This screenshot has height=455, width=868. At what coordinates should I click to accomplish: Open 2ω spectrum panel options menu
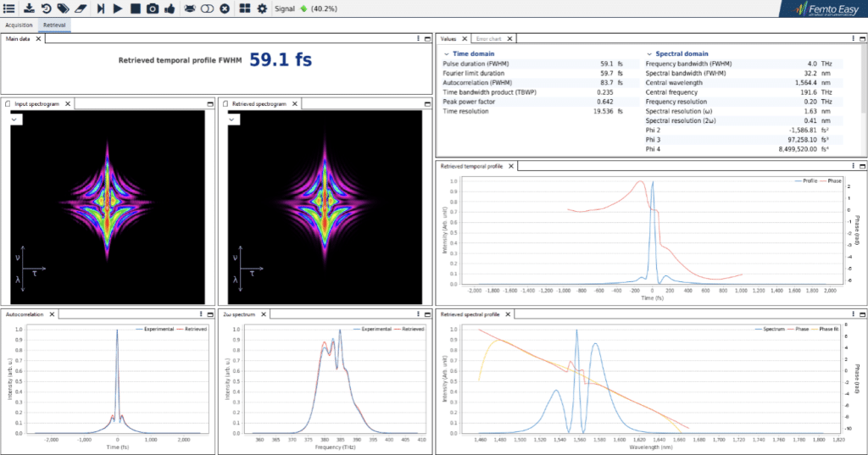(418, 314)
